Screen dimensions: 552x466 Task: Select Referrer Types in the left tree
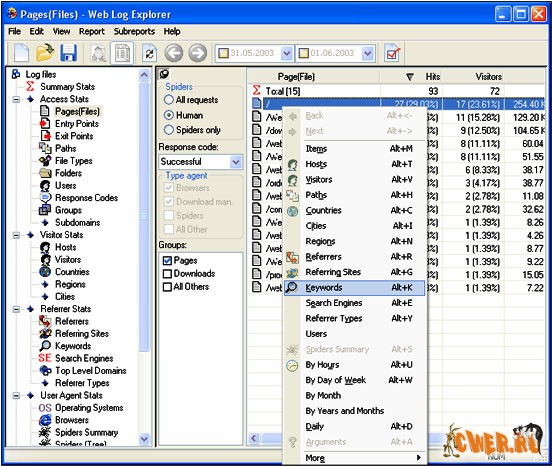click(x=82, y=383)
